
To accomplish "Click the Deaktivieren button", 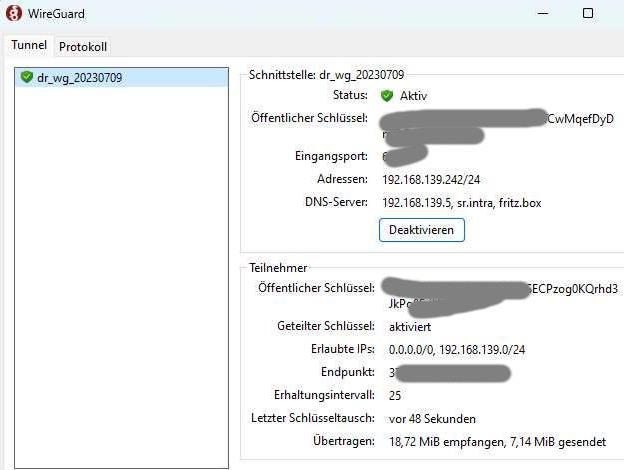I will click(421, 230).
